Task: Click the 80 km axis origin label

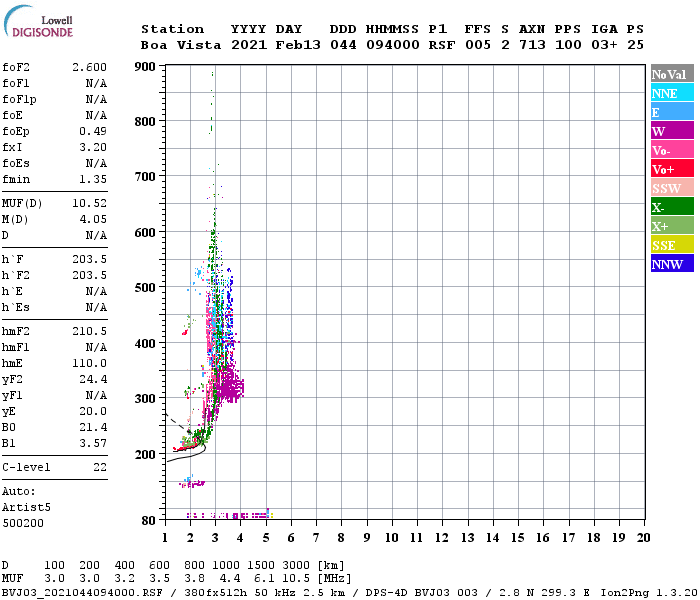Action: (149, 521)
